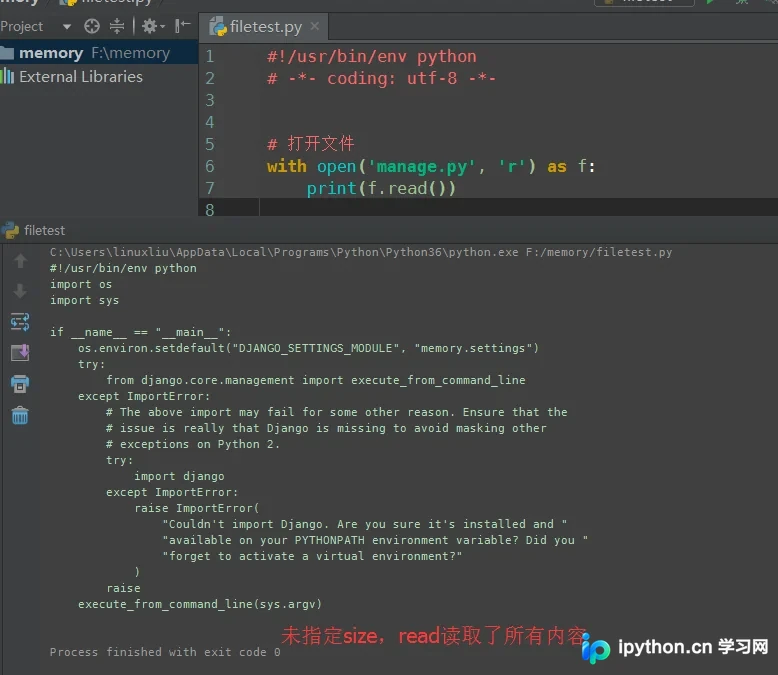Click 'import sys' in console output
Viewport: 778px width, 675px height.
(x=84, y=300)
